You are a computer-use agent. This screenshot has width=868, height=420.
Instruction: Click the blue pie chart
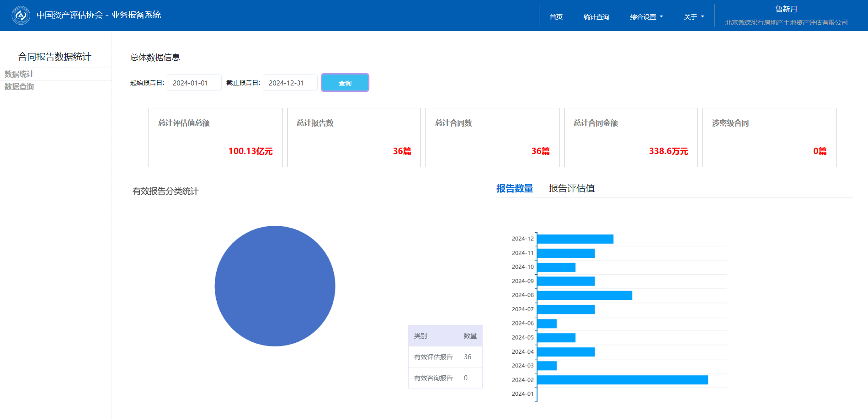pyautogui.click(x=275, y=286)
